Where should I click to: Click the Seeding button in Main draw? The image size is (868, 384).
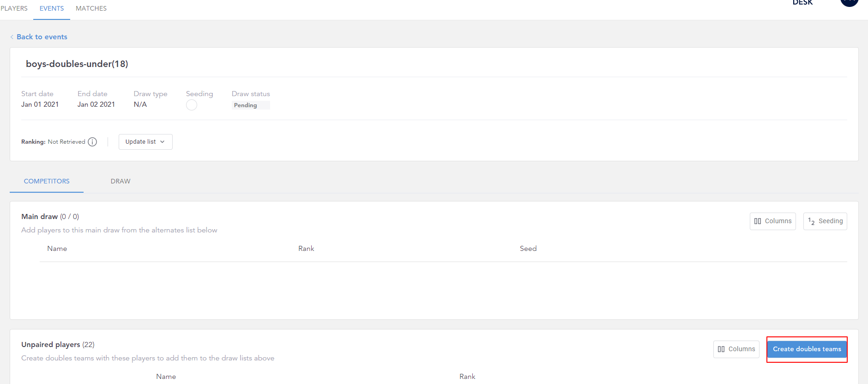[825, 221]
